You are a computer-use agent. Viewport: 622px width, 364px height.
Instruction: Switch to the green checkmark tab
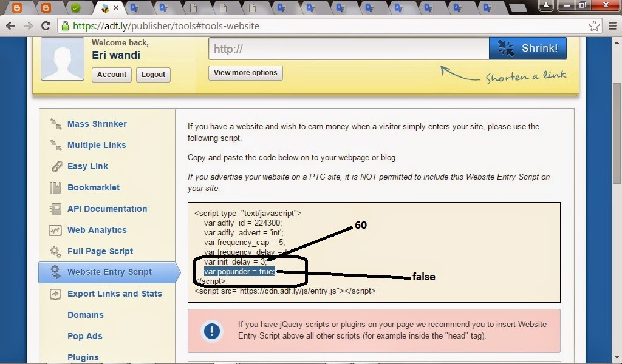(x=76, y=7)
